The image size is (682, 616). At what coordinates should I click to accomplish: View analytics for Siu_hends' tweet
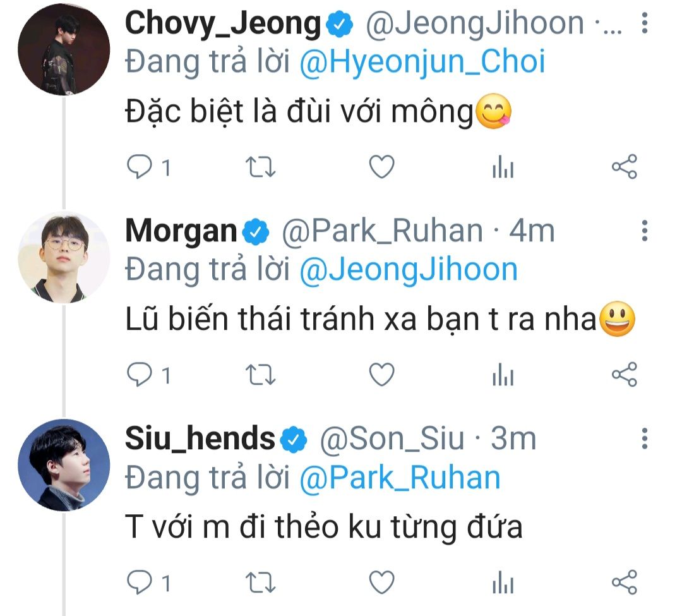coord(503,583)
